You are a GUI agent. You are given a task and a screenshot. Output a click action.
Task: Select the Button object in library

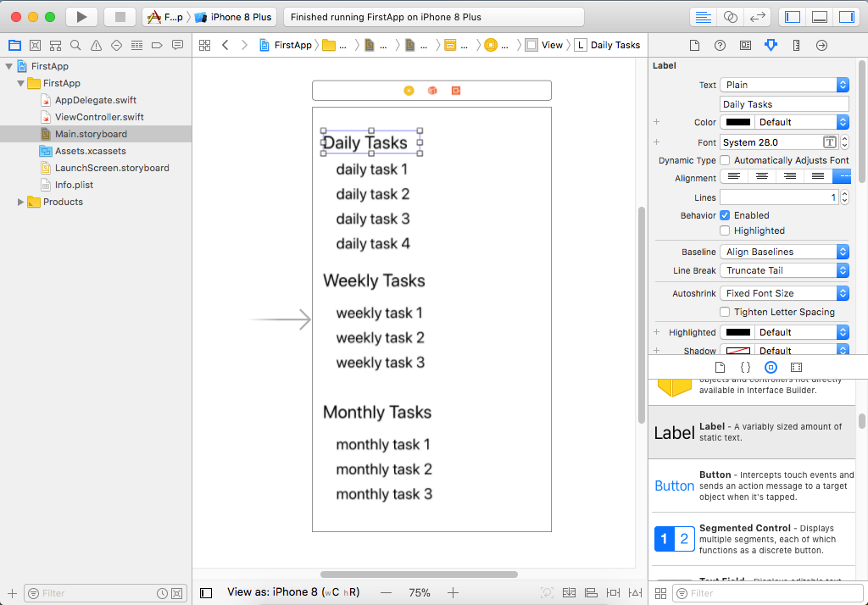[753, 486]
